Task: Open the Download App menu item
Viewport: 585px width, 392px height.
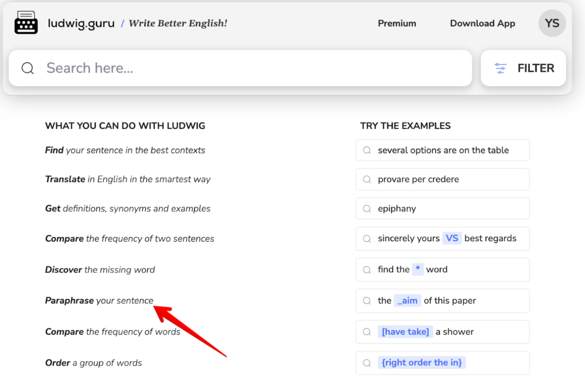Action: [482, 23]
